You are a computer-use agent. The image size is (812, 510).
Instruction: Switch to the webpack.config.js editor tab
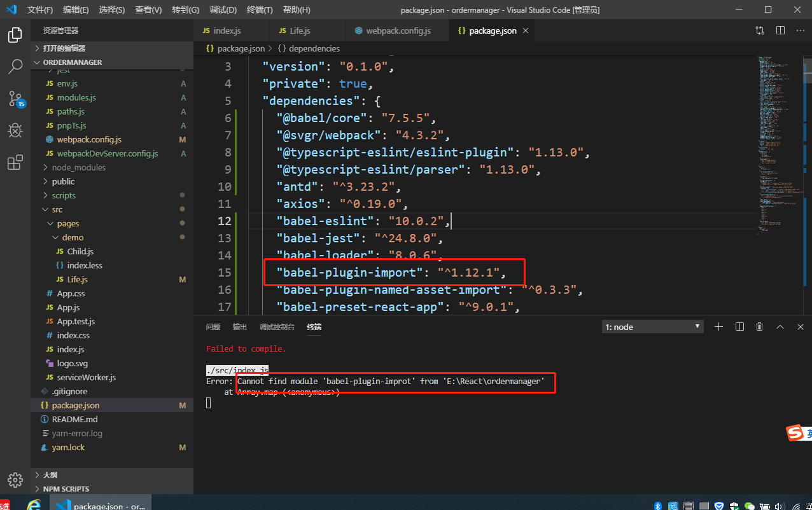click(397, 31)
